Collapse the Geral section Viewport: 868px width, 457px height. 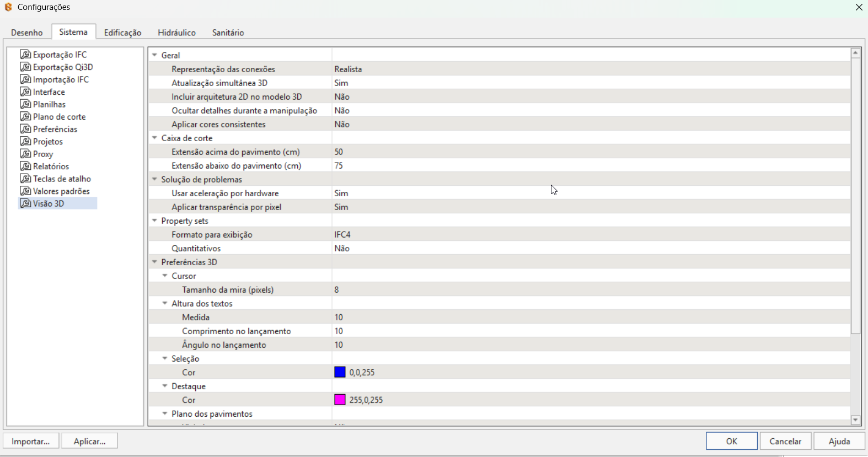[155, 55]
